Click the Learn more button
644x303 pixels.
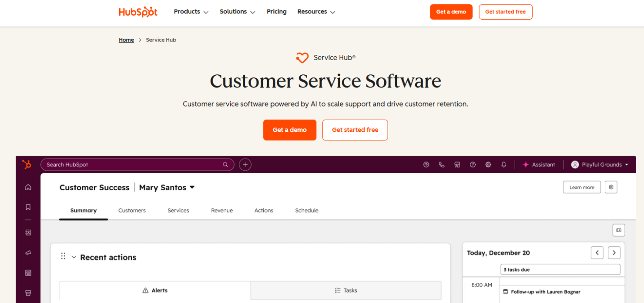tap(582, 187)
